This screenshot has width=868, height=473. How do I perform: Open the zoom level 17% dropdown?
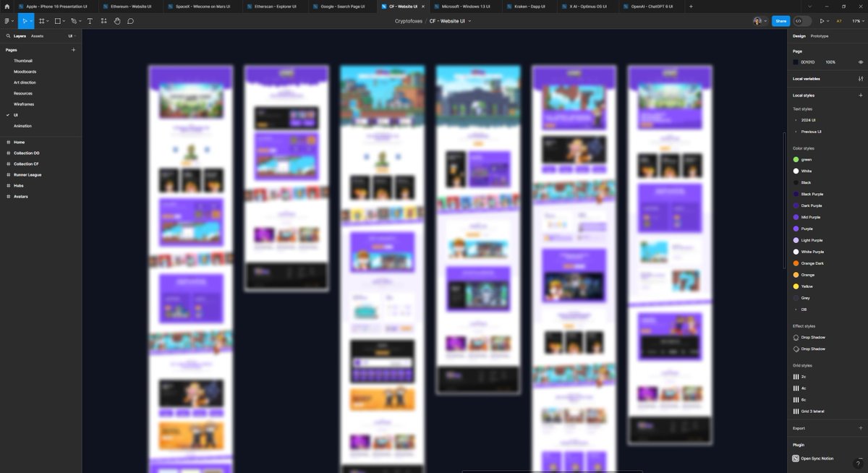(857, 21)
